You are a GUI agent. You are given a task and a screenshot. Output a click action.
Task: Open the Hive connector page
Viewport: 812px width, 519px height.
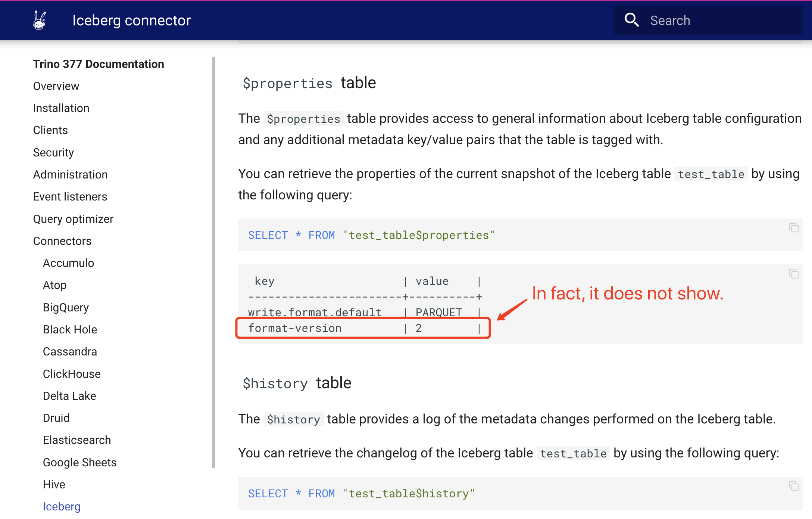pyautogui.click(x=54, y=484)
